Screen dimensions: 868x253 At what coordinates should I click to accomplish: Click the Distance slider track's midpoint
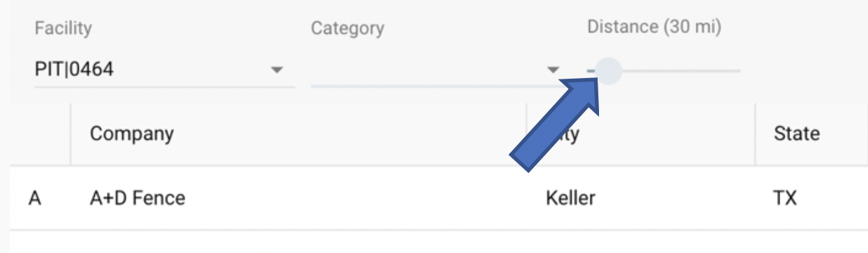664,71
